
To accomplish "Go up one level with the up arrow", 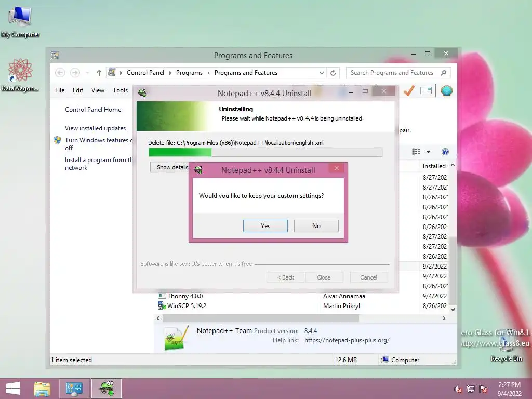I will click(99, 73).
